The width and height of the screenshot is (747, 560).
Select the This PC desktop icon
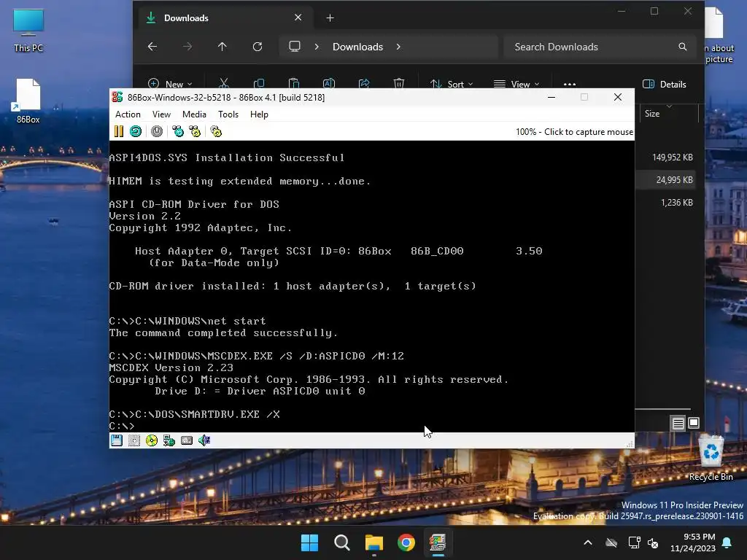click(x=28, y=31)
